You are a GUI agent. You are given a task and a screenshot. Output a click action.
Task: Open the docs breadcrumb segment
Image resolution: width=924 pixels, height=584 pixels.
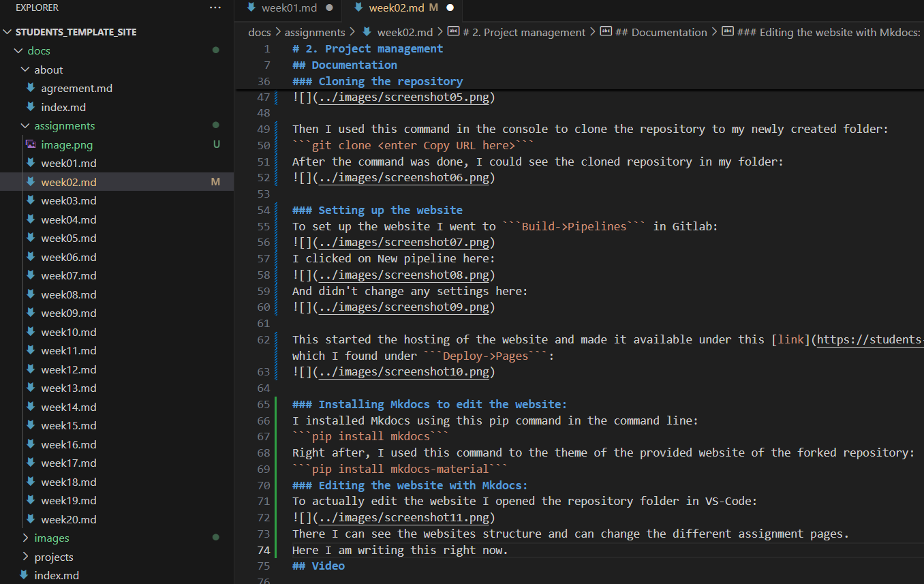pos(260,32)
